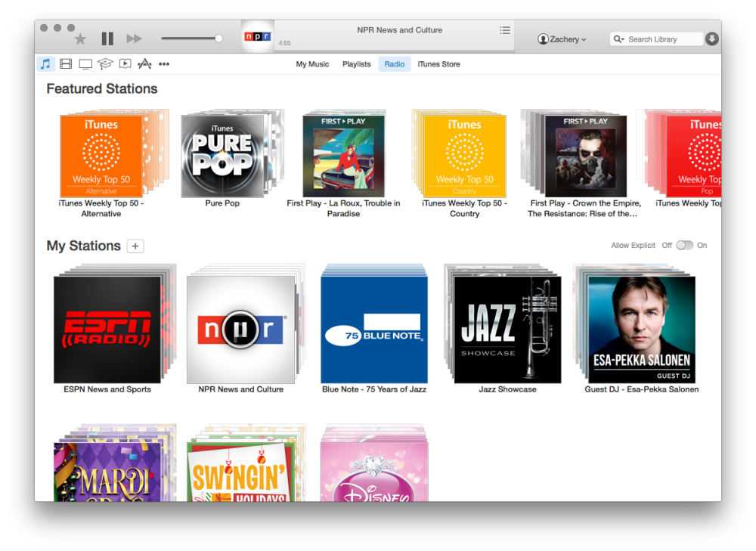Click the window minimize button
Screen dimensions: 756x551
(x=57, y=28)
